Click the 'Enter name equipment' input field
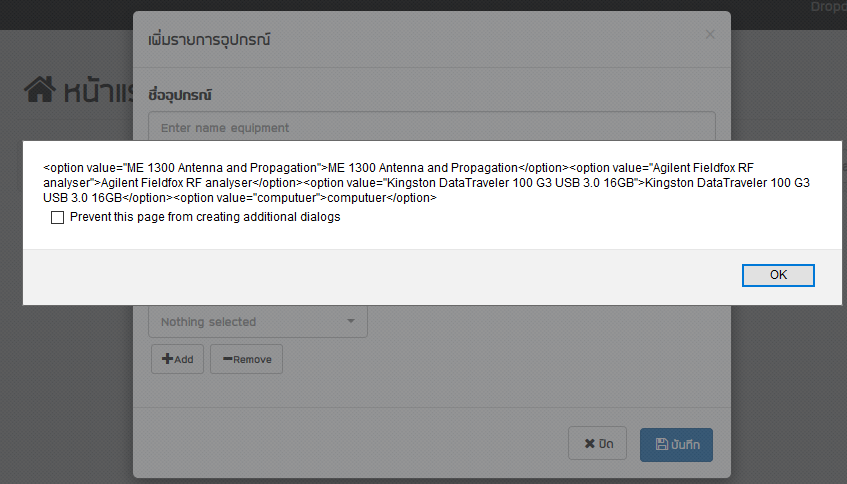This screenshot has height=484, width=847. [432, 127]
